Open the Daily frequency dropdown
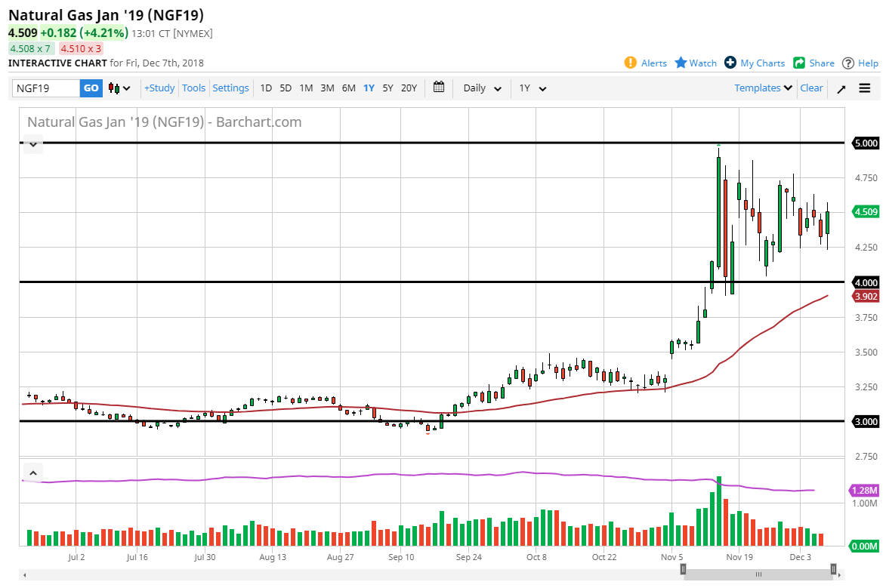Viewport: 886px width, 588px height. point(482,88)
